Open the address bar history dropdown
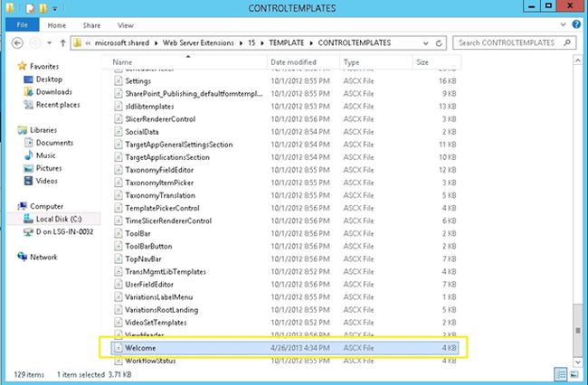The height and width of the screenshot is (385, 588). 426,43
